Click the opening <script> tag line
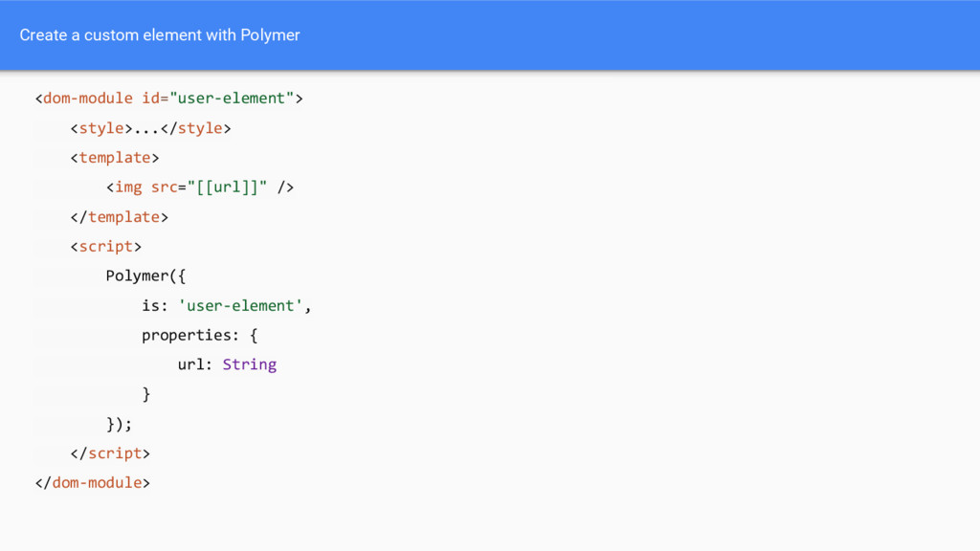 point(106,246)
